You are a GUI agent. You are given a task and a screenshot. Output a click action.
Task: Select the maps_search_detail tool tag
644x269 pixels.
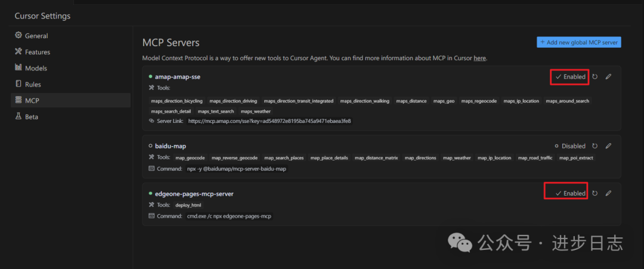coord(171,112)
